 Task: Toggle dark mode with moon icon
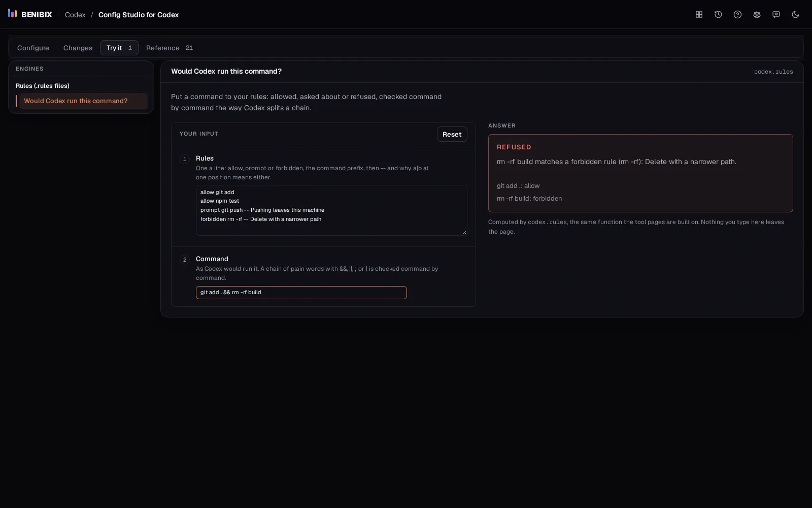click(x=795, y=15)
